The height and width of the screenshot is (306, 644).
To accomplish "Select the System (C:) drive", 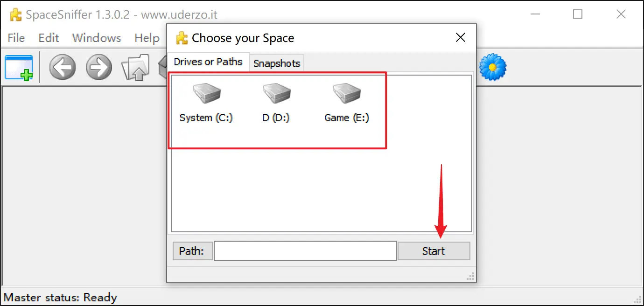I will click(206, 103).
